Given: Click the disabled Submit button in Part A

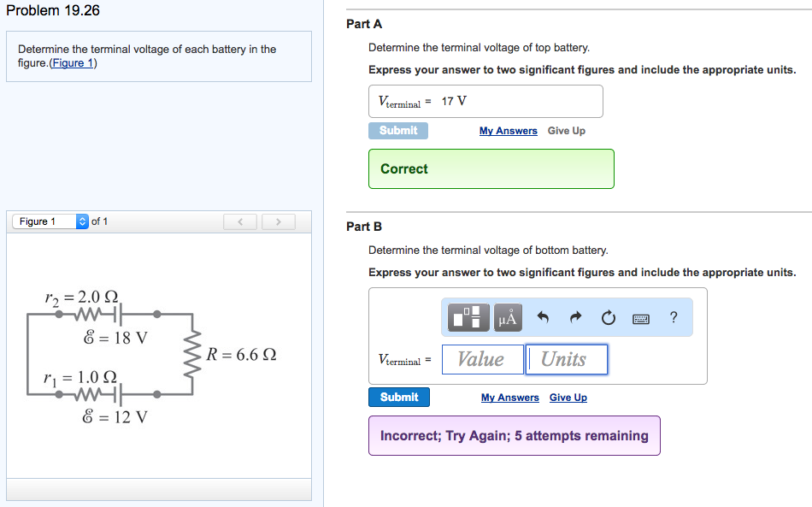Looking at the screenshot, I should coord(397,130).
